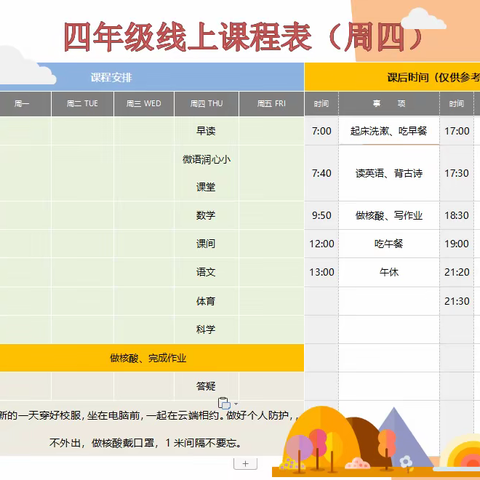Select the 读英语、背古诗 cell

[389, 173]
